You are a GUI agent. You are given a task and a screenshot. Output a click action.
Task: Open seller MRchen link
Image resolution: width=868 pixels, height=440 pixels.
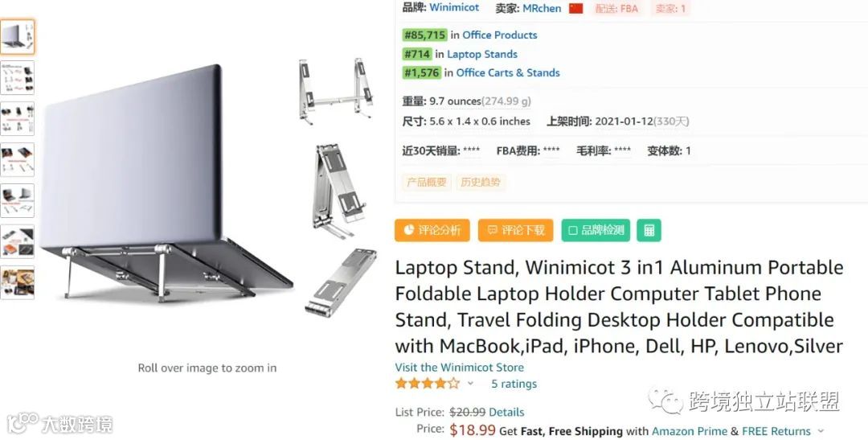pyautogui.click(x=542, y=8)
